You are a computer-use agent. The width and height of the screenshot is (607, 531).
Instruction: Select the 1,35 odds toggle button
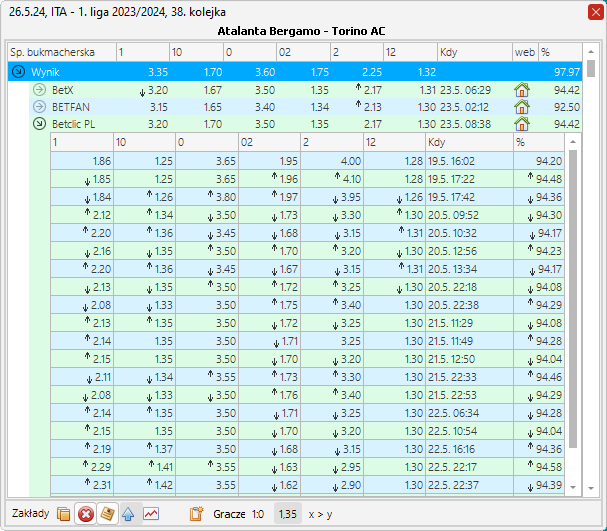click(287, 514)
